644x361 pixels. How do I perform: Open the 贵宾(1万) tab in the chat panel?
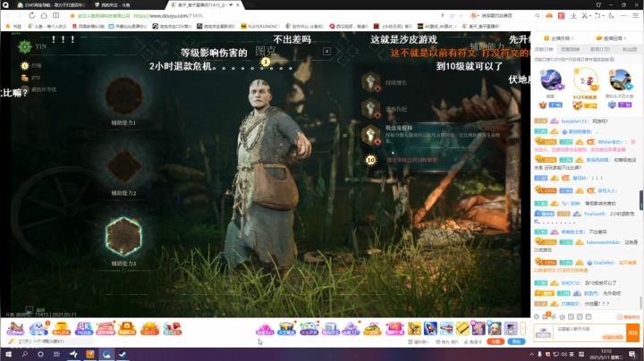[600, 49]
